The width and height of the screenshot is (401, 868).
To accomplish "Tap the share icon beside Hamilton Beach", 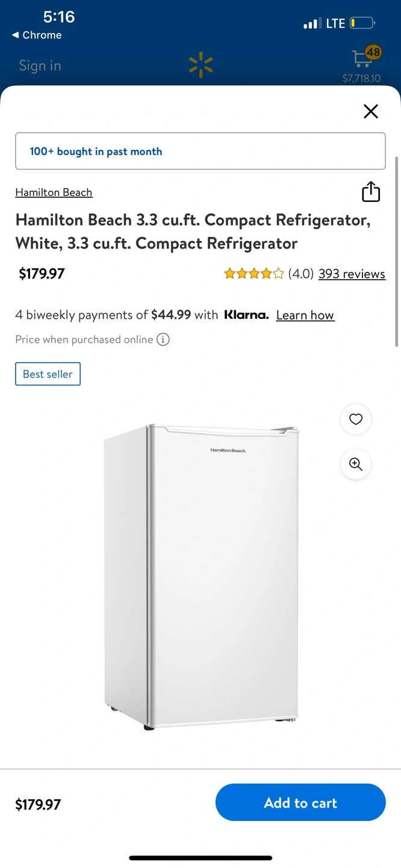I will click(371, 192).
